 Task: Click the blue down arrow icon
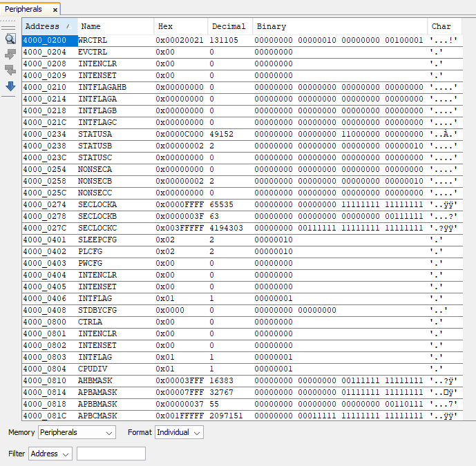pyautogui.click(x=10, y=86)
